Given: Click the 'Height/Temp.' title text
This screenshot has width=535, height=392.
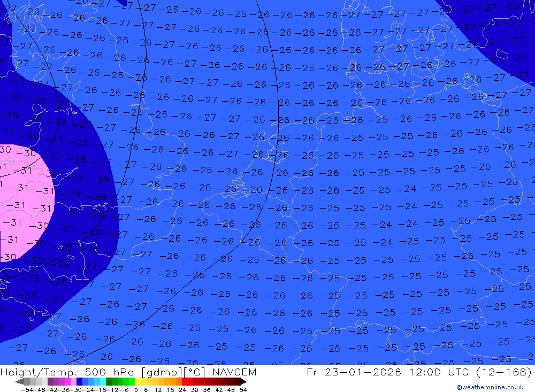Looking at the screenshot, I should pyautogui.click(x=37, y=372).
